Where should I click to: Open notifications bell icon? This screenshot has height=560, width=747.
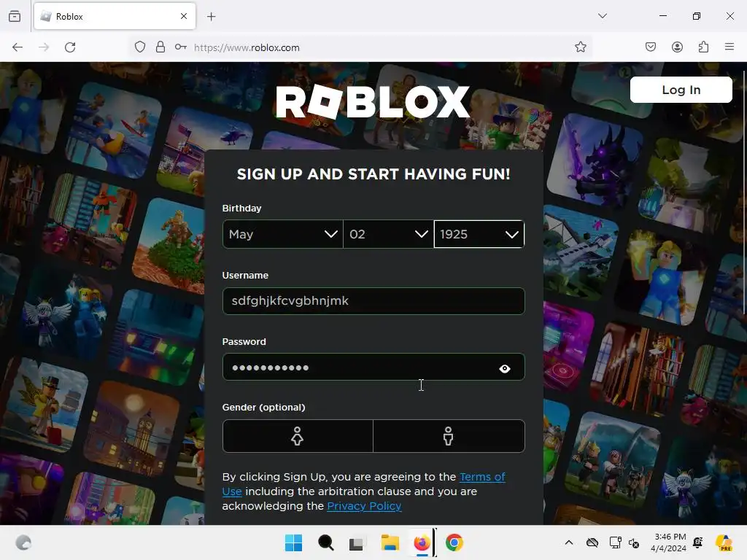698,542
